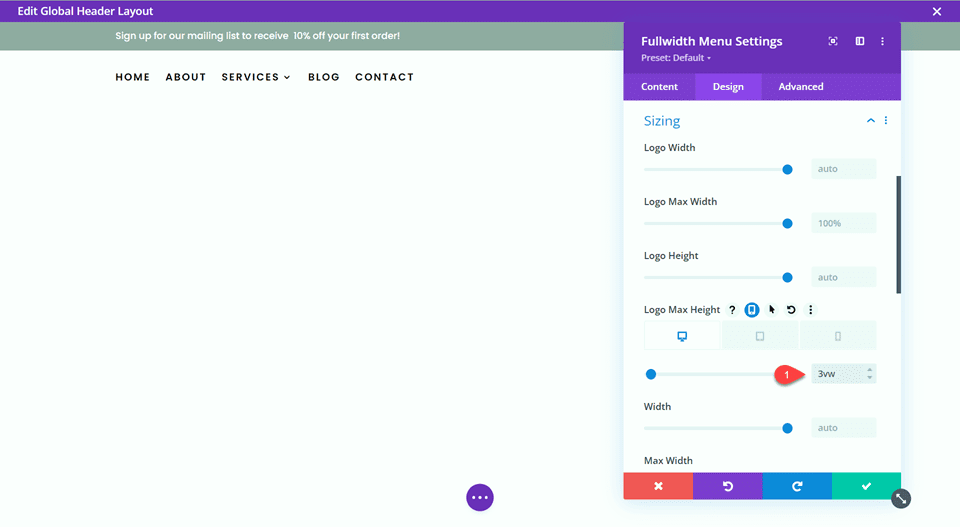Decrease Logo Max Height with down stepper
960x527 pixels.
(x=869, y=378)
